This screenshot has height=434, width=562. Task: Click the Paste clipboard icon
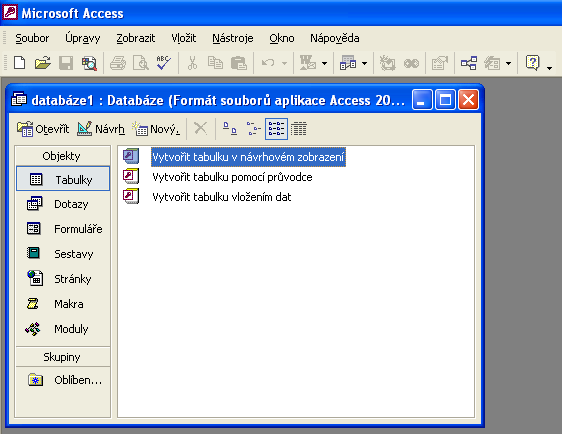point(238,63)
